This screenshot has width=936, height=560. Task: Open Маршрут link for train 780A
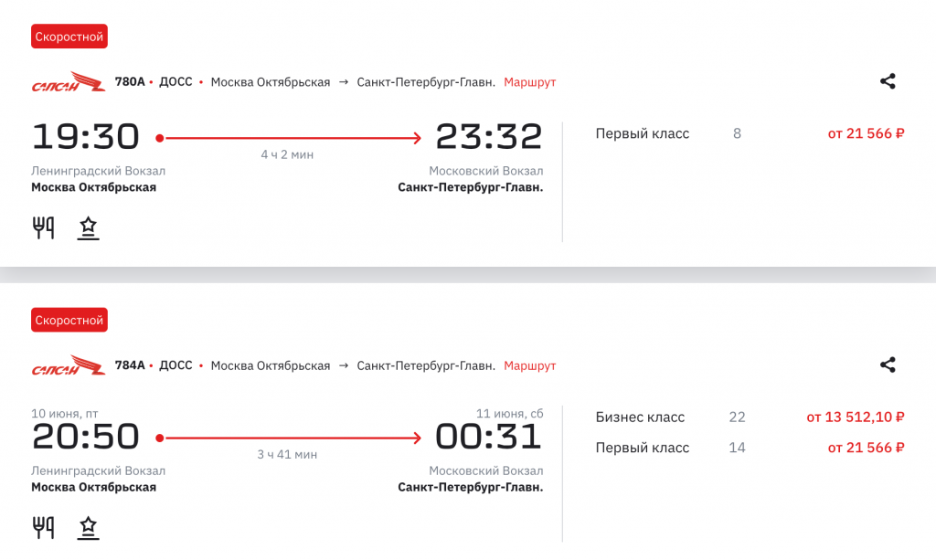pos(529,82)
